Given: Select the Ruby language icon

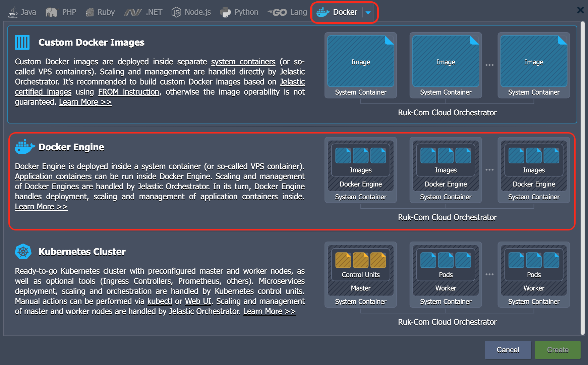Looking at the screenshot, I should (x=90, y=11).
